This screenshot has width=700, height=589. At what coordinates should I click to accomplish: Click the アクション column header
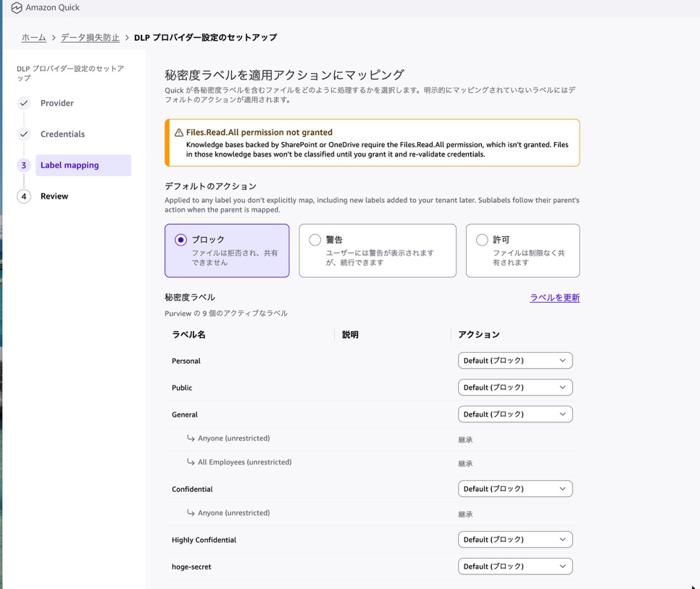tap(478, 335)
